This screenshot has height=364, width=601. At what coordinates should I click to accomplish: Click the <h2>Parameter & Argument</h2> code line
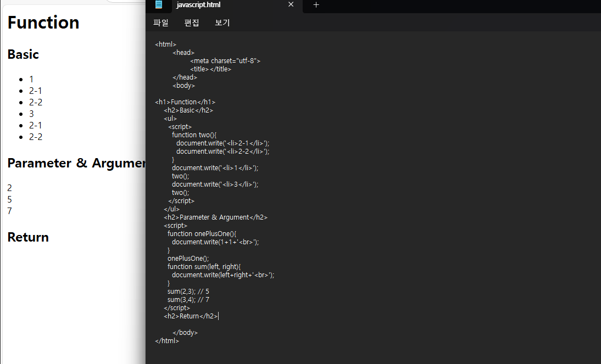pos(215,217)
